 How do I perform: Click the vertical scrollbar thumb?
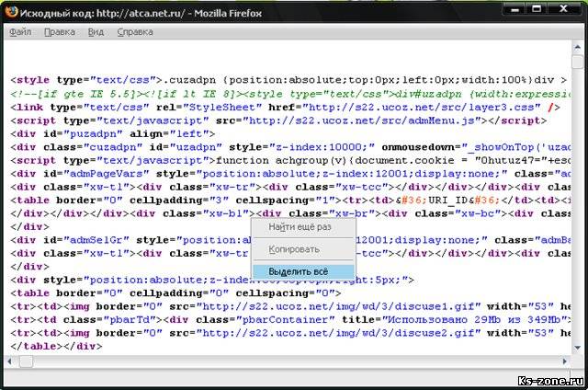coord(578,62)
